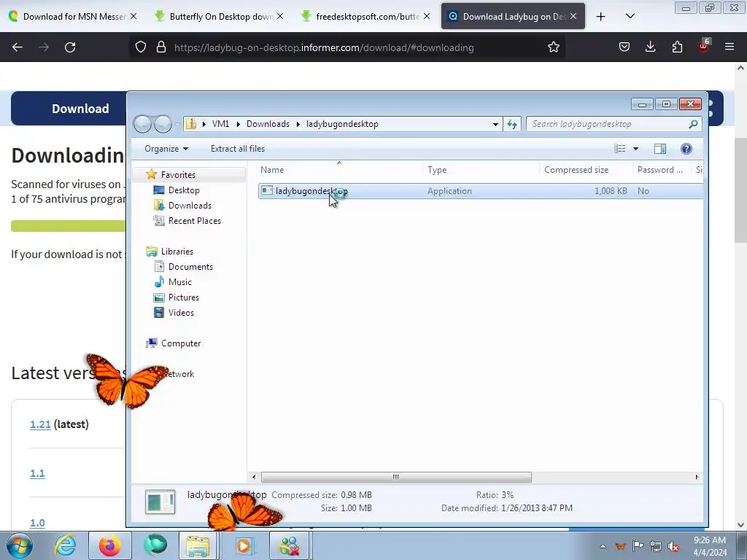Open the Firefox downloads panel
Screen dimensions: 747x560
point(650,47)
